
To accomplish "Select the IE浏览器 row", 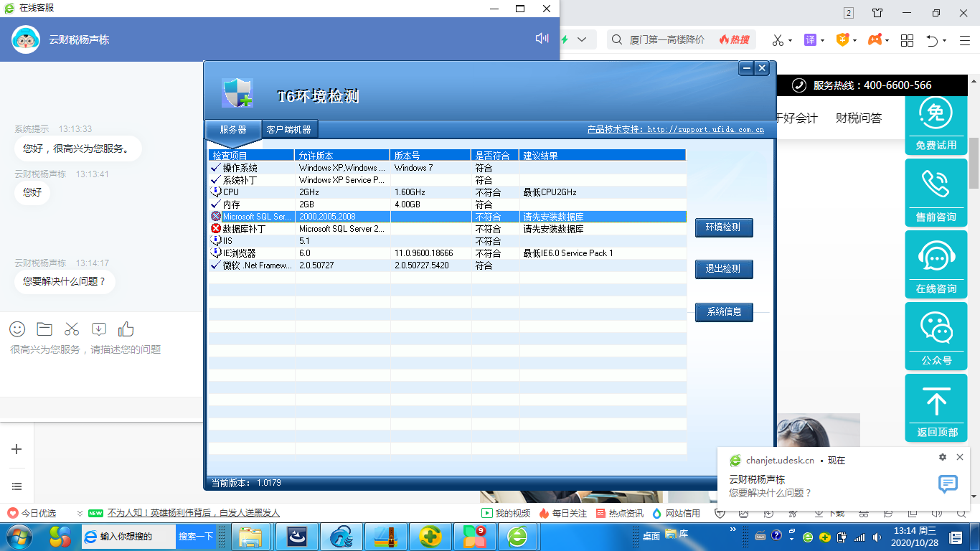I will click(448, 253).
